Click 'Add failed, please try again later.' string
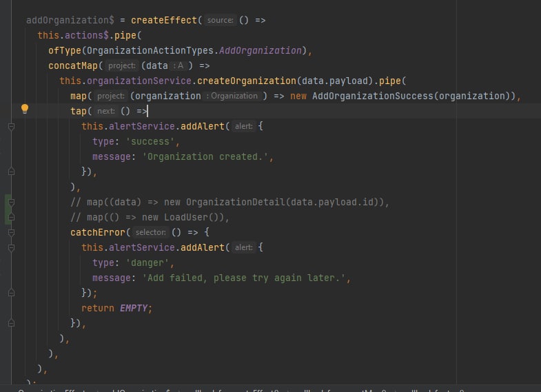The height and width of the screenshot is (392, 541). 243,278
